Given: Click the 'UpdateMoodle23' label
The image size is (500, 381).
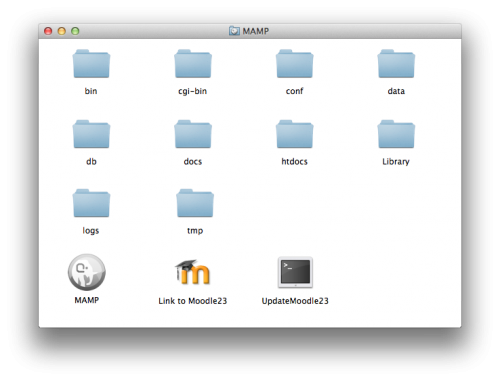Looking at the screenshot, I should [x=295, y=301].
